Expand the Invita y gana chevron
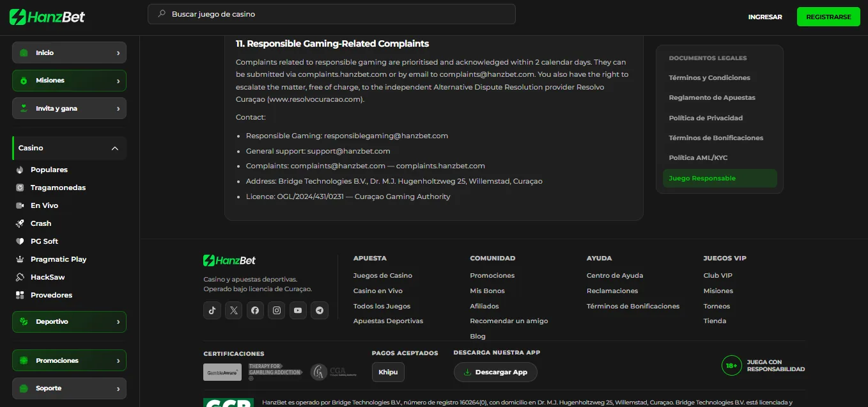868x407 pixels. tap(118, 108)
